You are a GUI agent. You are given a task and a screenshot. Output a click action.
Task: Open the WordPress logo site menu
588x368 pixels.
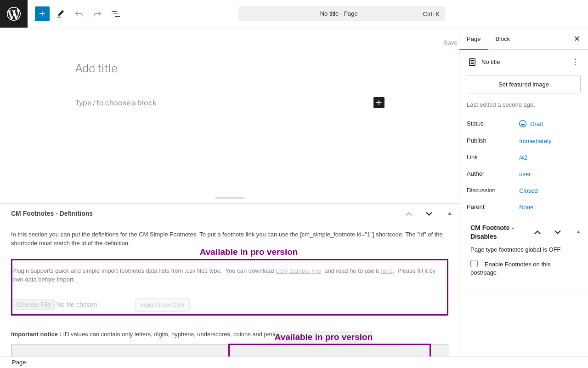(14, 14)
